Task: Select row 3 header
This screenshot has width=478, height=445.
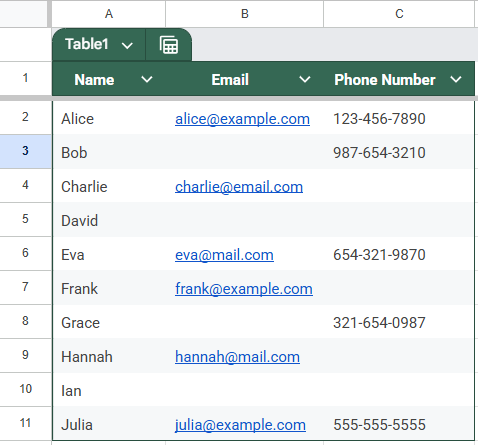Action: tap(25, 151)
